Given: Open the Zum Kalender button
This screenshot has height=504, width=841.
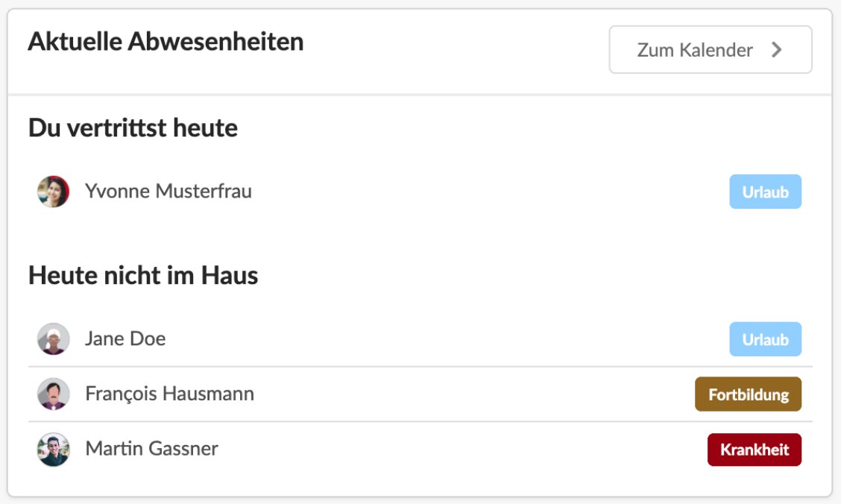Looking at the screenshot, I should [710, 49].
